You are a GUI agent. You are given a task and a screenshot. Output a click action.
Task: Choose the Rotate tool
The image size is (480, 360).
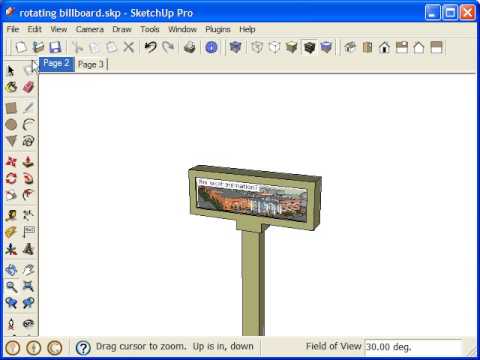coord(11,179)
